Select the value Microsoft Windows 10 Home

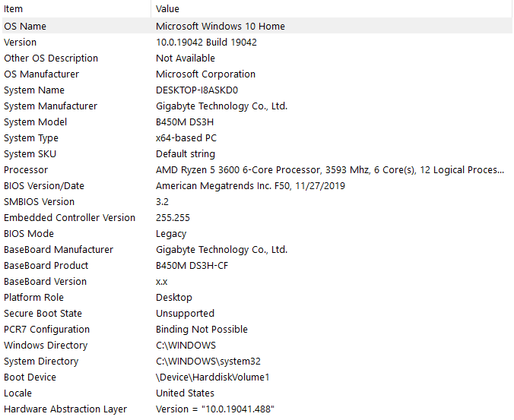click(221, 26)
